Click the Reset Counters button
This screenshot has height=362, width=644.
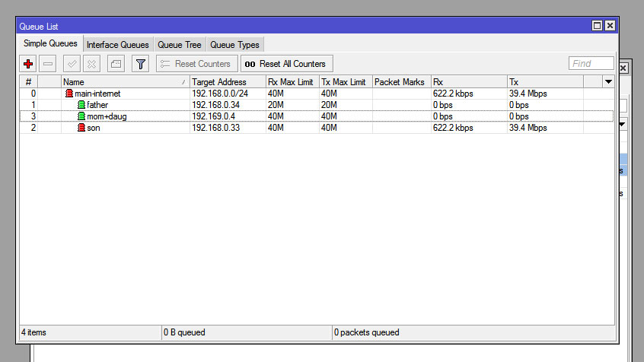(196, 64)
